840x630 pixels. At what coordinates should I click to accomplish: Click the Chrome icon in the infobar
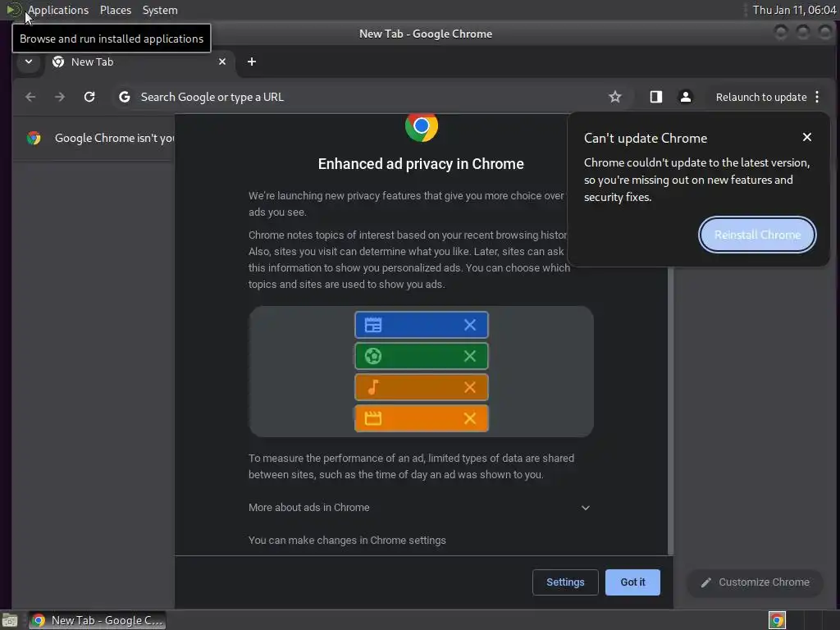pos(34,138)
